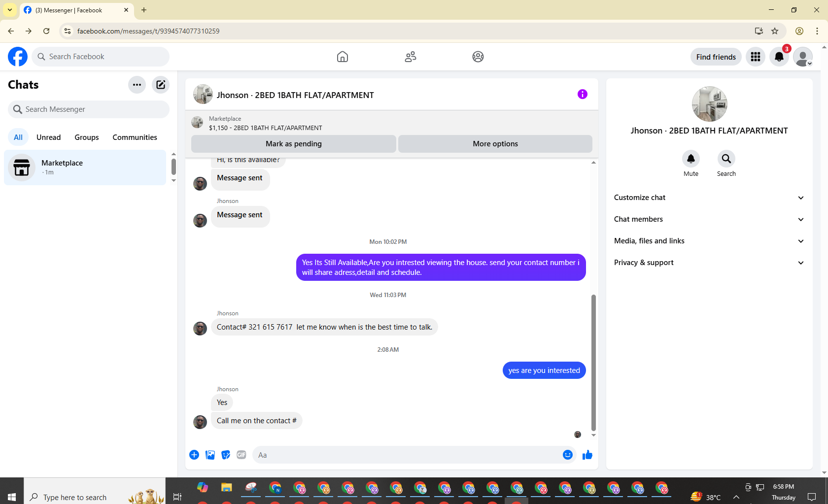
Task: Select the Groups chats filter tab
Action: tap(87, 137)
